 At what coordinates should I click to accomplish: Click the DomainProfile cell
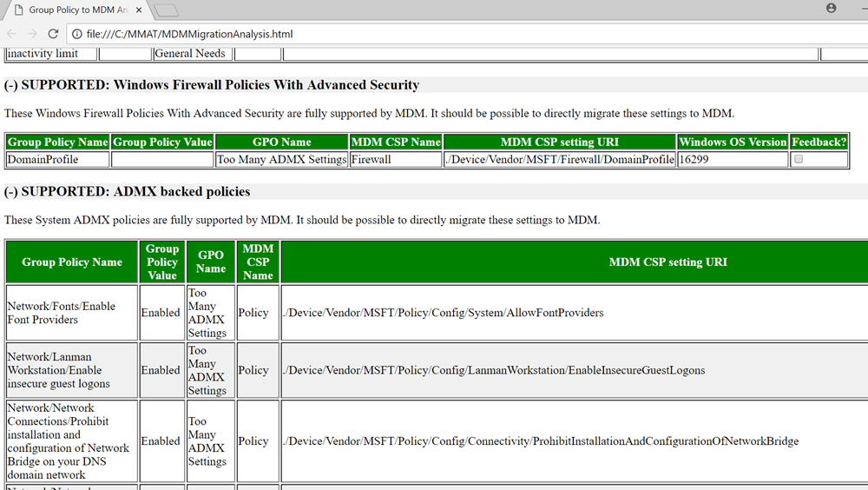(x=58, y=159)
